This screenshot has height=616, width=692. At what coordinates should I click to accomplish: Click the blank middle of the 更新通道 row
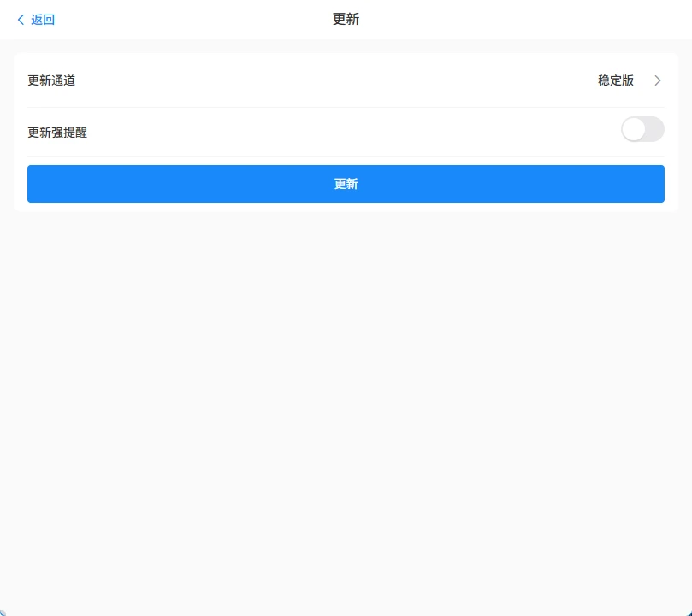pos(342,80)
